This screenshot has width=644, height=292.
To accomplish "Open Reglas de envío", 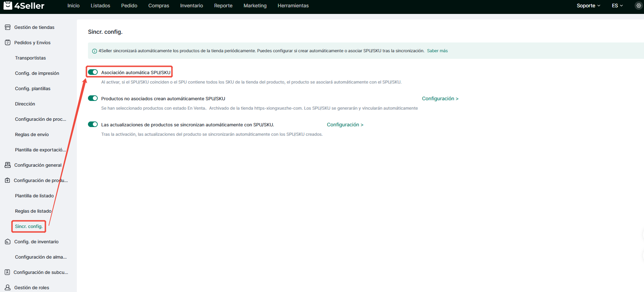I will [32, 134].
